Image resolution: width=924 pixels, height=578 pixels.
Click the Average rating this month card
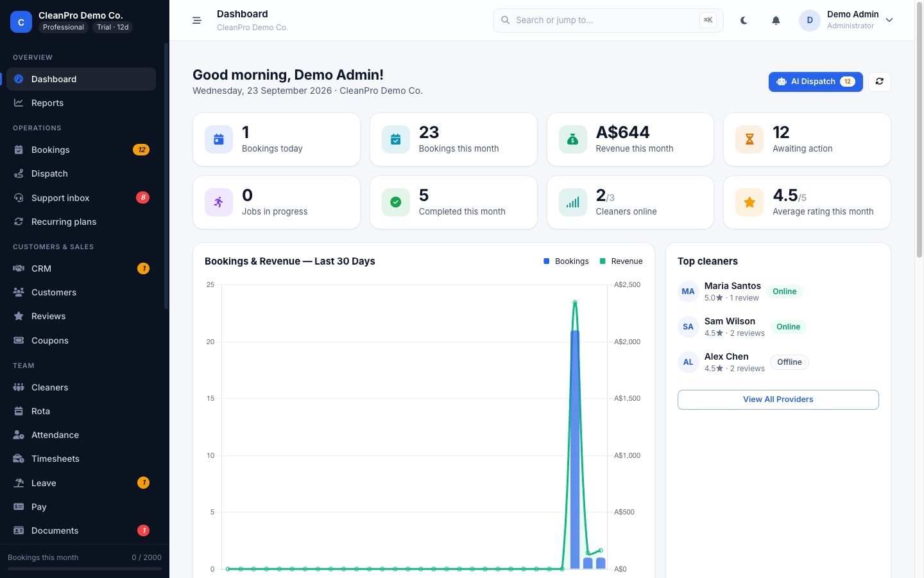[807, 202]
